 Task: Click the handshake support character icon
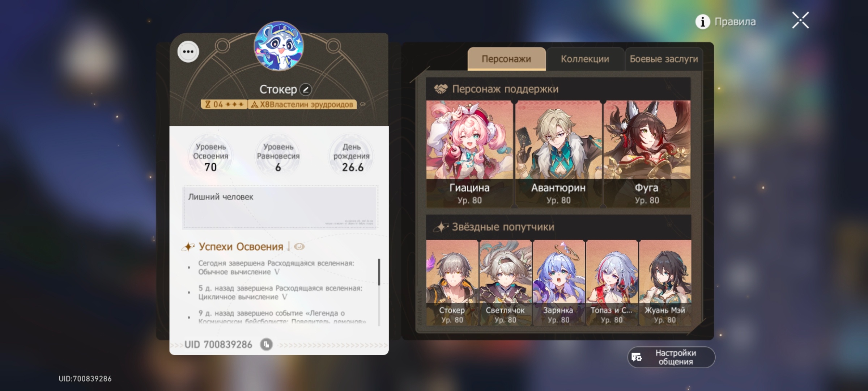click(441, 89)
